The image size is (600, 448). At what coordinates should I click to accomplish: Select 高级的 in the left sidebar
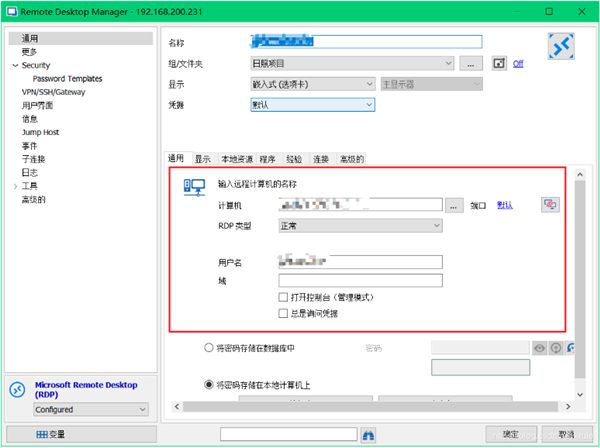tap(33, 199)
